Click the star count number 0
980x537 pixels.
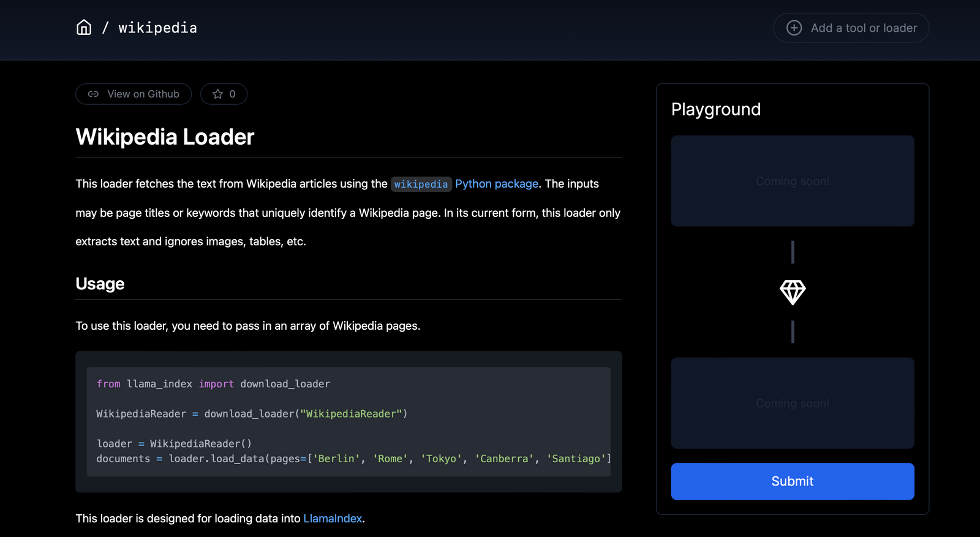(x=232, y=94)
